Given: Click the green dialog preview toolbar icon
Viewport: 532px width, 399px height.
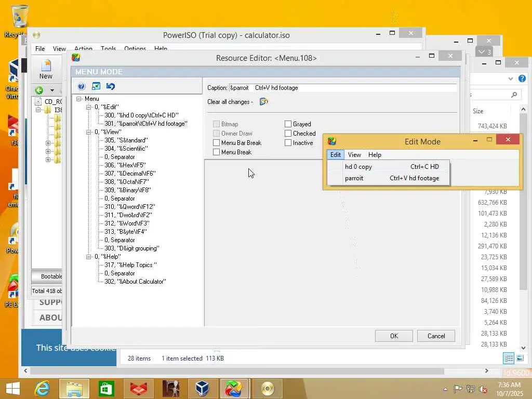Looking at the screenshot, I should pyautogui.click(x=96, y=86).
